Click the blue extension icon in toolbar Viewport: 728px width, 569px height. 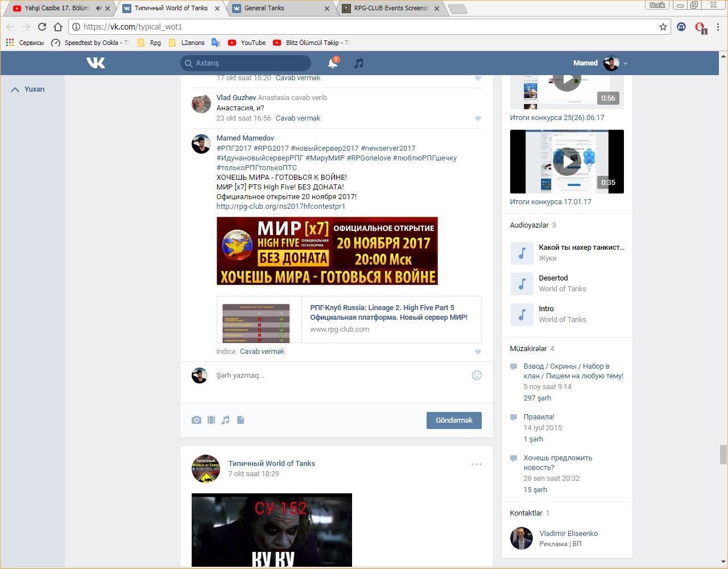[681, 27]
